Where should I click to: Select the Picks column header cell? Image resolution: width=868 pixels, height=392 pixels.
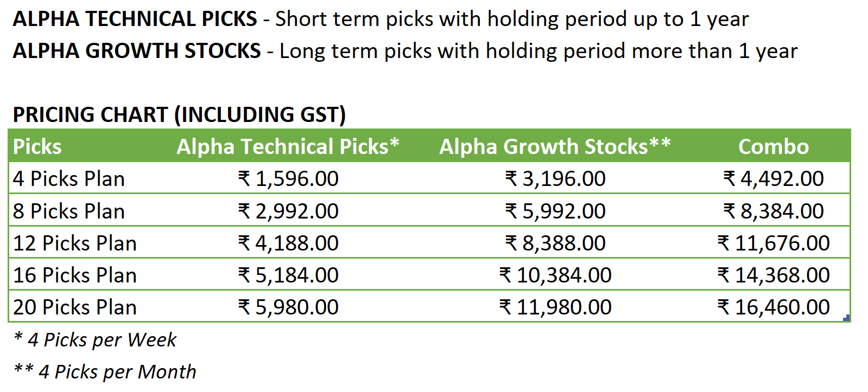(x=37, y=147)
